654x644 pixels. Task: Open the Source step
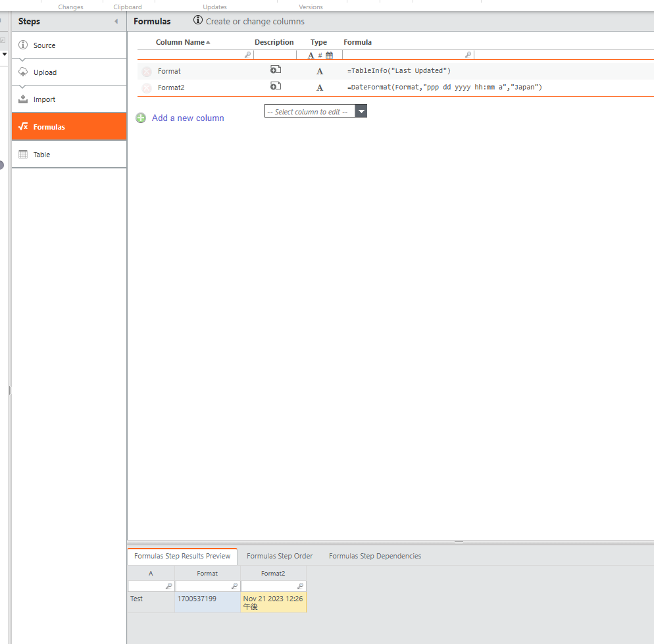(69, 45)
